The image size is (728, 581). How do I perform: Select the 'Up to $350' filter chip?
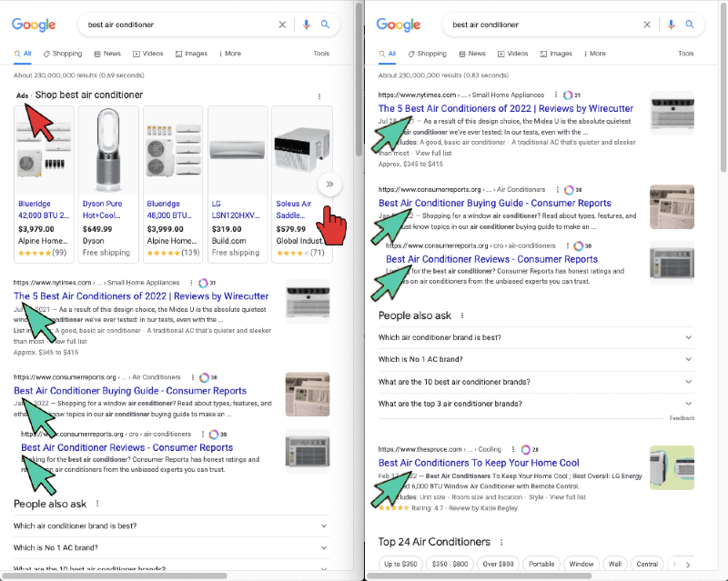pyautogui.click(x=400, y=564)
